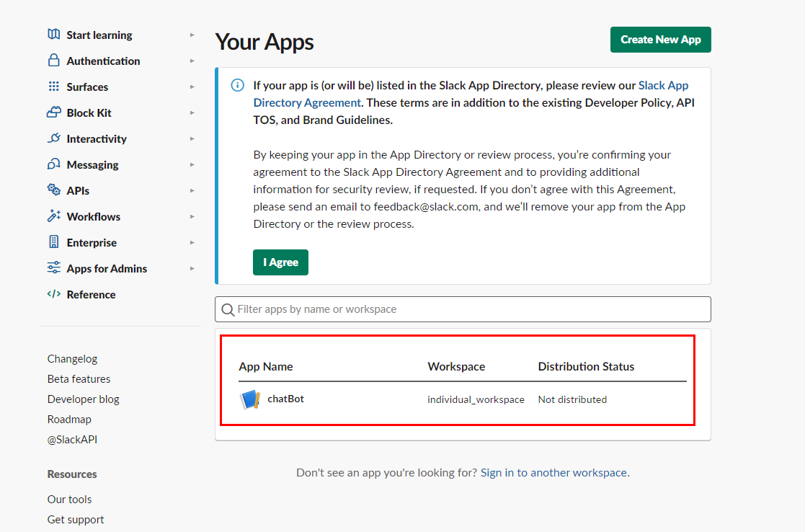Expand the Messaging section arrow
805x532 pixels.
click(x=192, y=165)
